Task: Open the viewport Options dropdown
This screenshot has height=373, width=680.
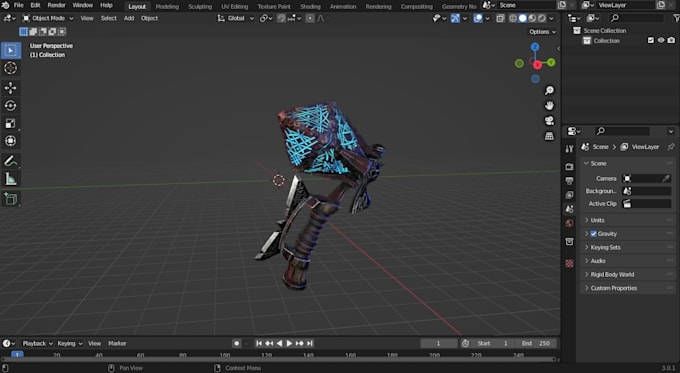Action: pyautogui.click(x=542, y=32)
